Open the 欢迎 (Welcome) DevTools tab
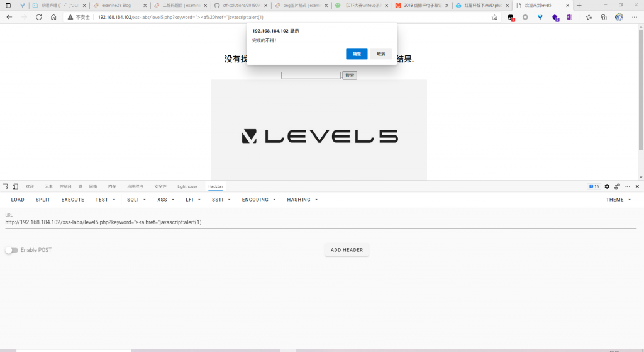Image resolution: width=644 pixels, height=352 pixels. pos(30,186)
